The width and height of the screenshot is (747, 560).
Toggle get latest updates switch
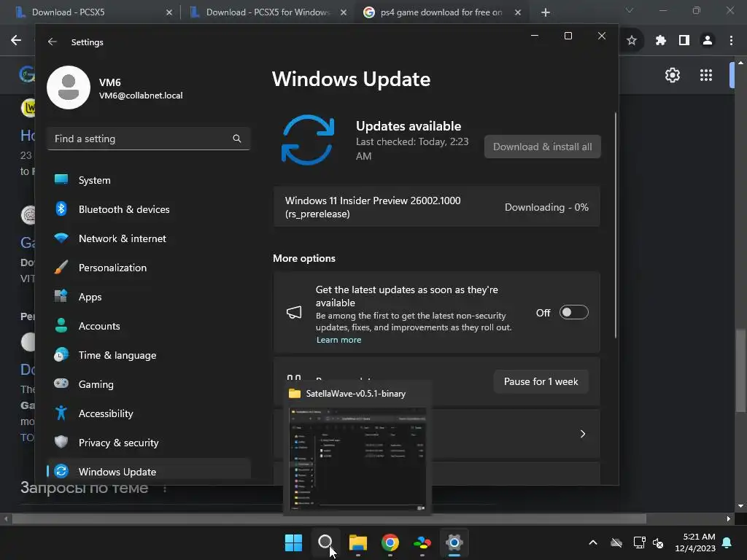(573, 312)
